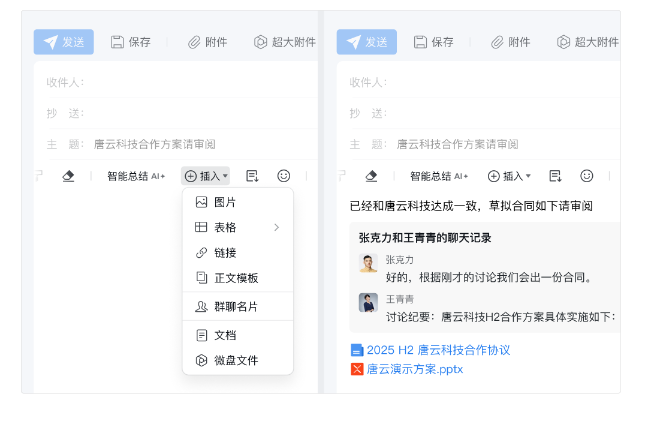This screenshot has width=664, height=426.
Task: Click the eraser icon in left compose toolbar
Action: point(68,176)
